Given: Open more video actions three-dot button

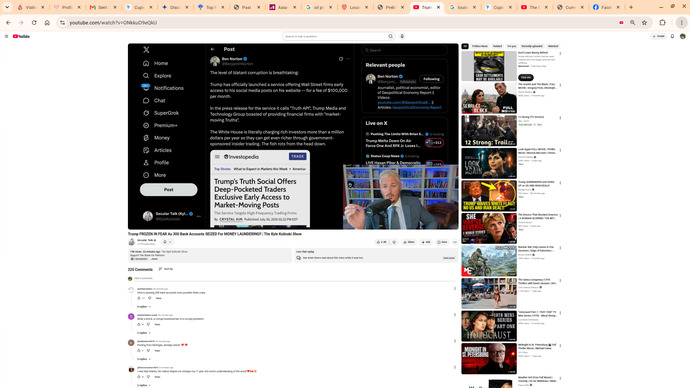Looking at the screenshot, I should point(455,242).
